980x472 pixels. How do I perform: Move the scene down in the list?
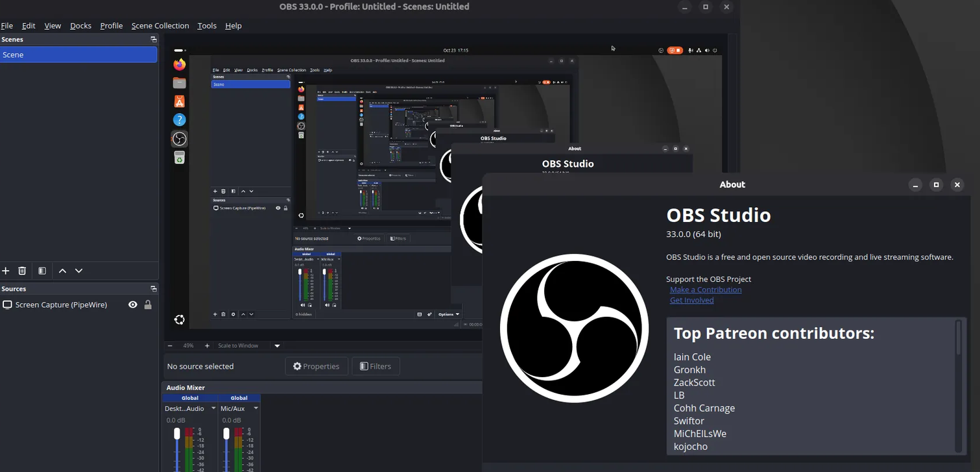click(x=78, y=271)
